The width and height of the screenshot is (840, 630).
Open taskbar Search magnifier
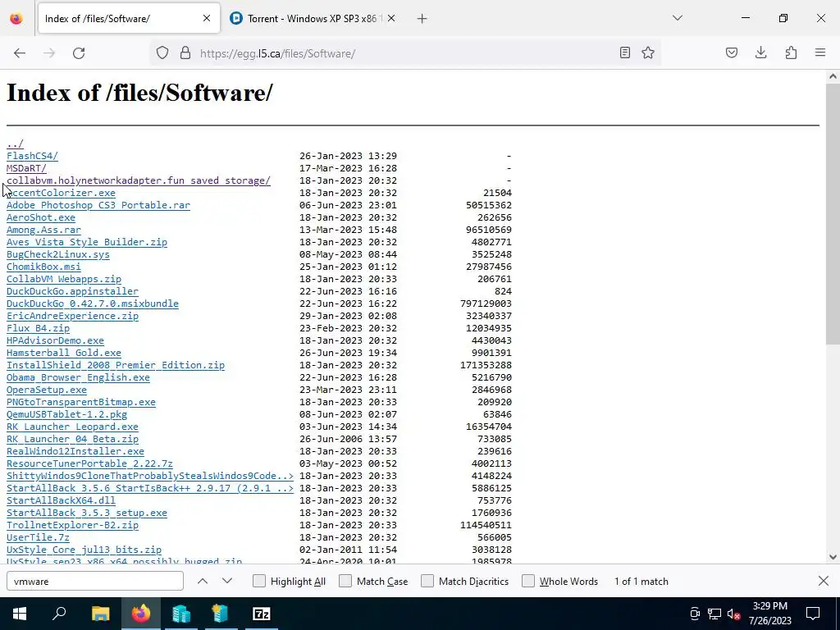click(x=59, y=614)
